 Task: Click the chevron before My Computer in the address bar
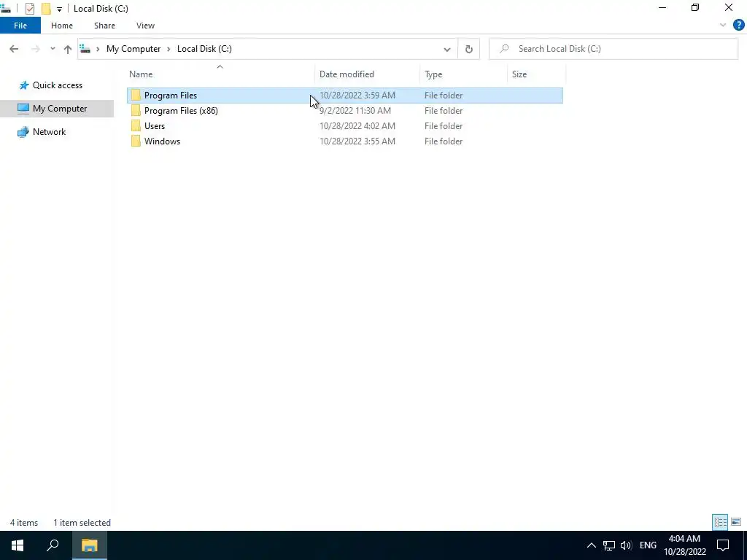98,49
